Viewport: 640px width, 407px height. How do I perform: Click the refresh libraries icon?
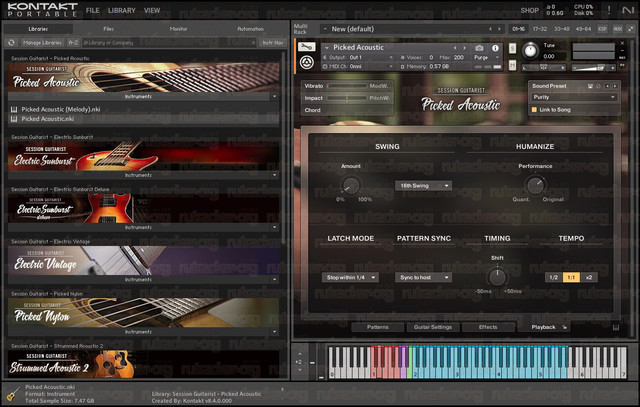coord(11,42)
